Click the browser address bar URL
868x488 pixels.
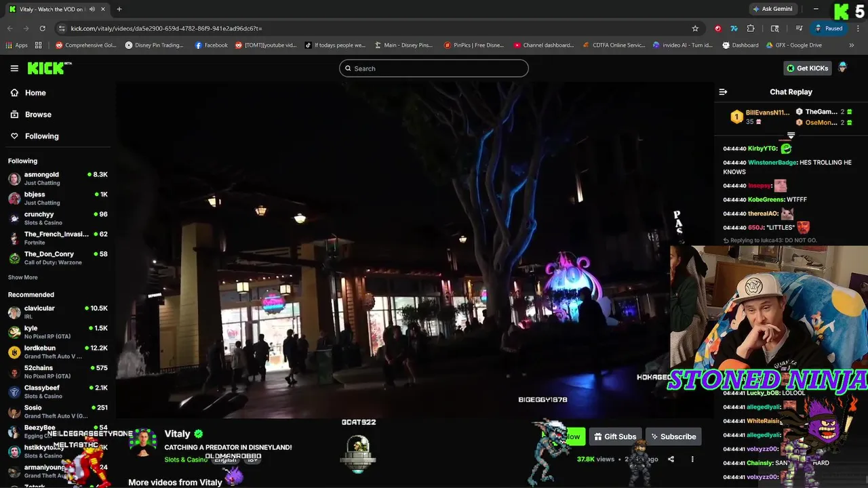(x=166, y=28)
